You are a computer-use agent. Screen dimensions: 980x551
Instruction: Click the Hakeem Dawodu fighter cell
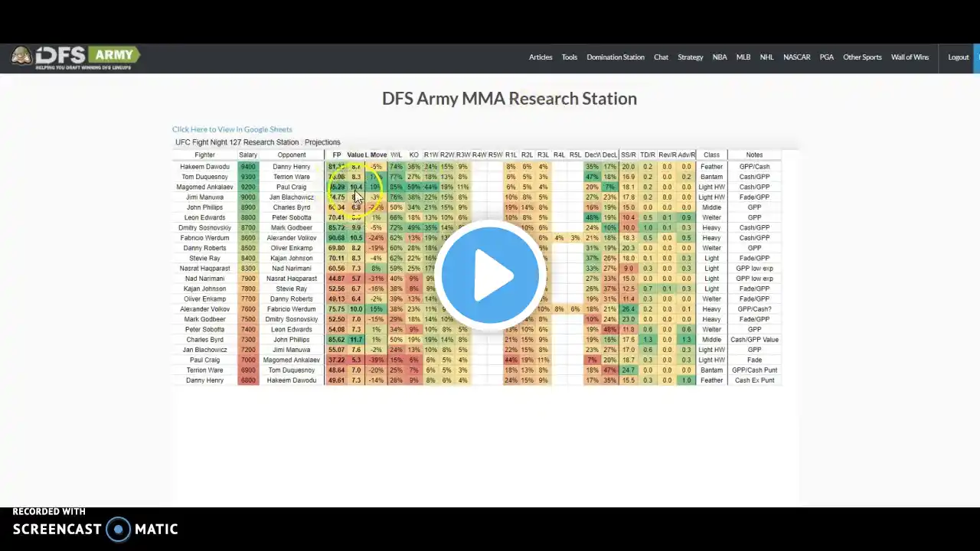pos(204,167)
